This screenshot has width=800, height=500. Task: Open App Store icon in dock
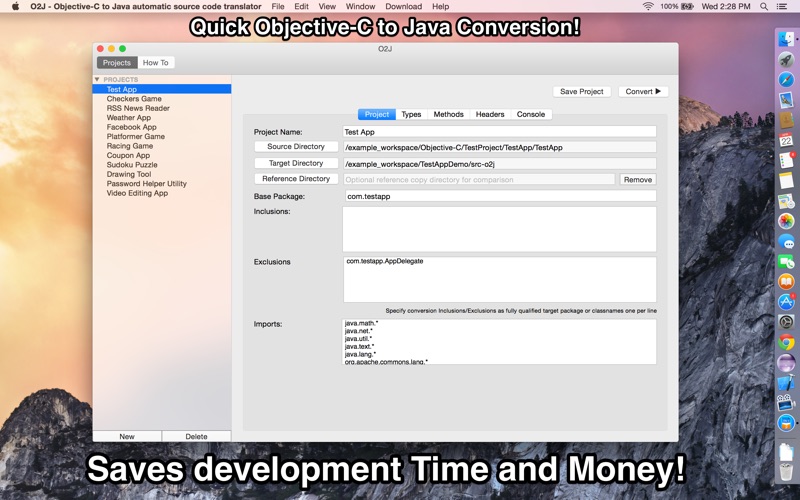click(x=786, y=302)
